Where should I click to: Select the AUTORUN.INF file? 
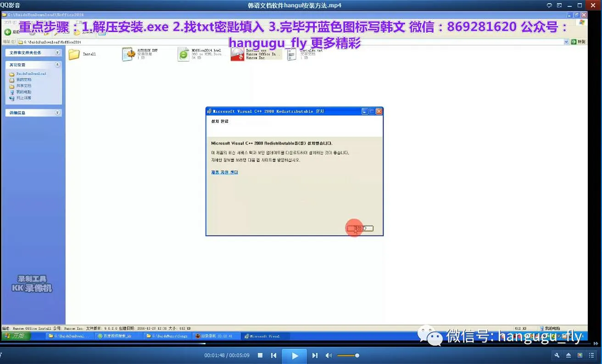coord(140,54)
